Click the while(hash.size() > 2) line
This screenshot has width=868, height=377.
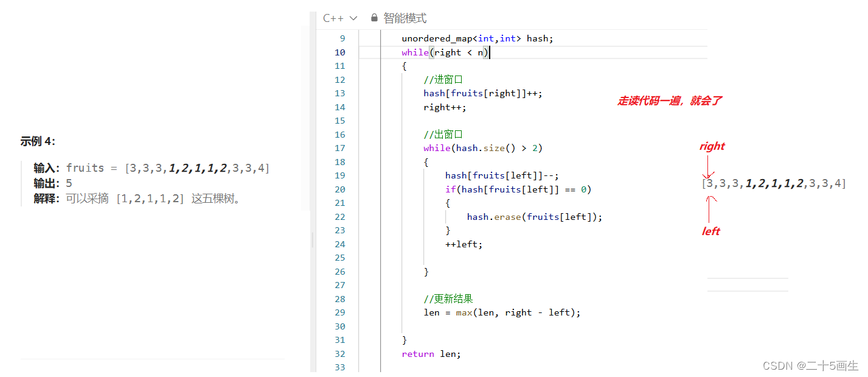pyautogui.click(x=483, y=148)
